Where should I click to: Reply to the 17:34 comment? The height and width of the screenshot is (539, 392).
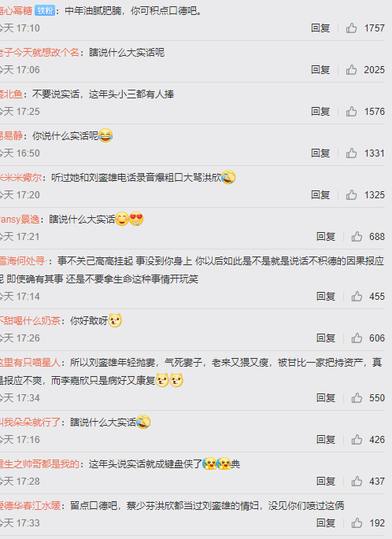pos(326,397)
